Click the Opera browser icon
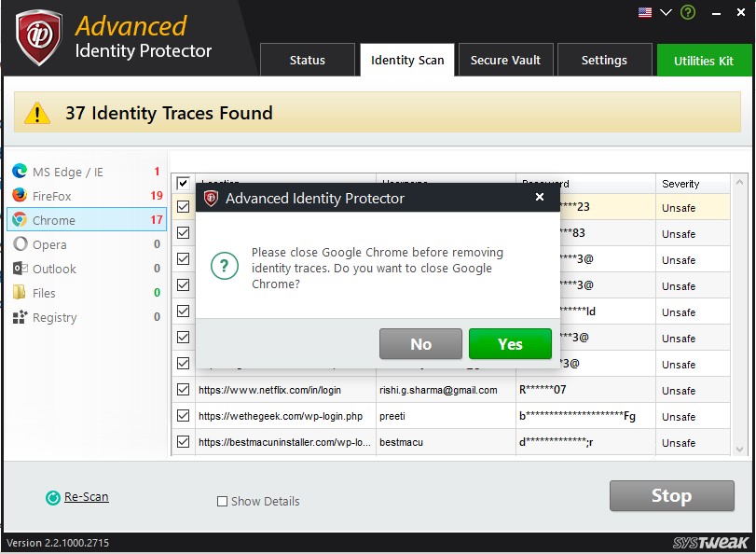Screen dimensions: 756x554 21,244
